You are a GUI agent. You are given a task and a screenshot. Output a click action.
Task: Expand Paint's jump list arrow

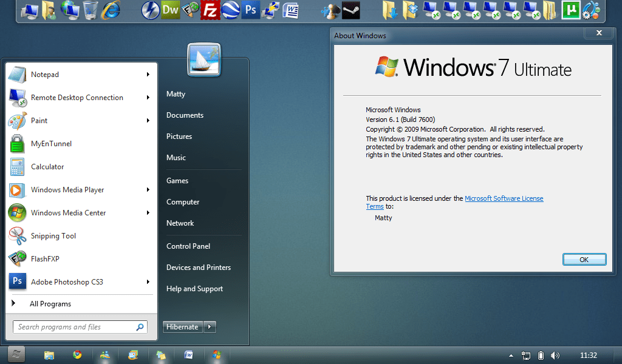point(148,120)
